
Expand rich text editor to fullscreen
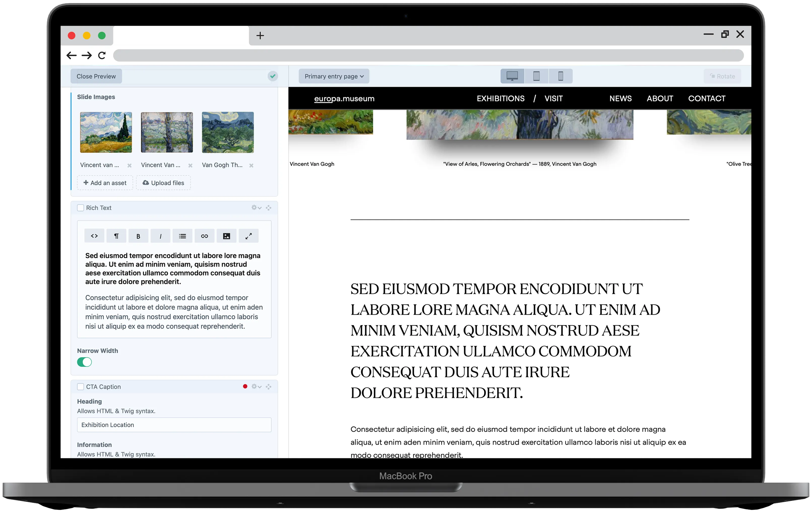coord(248,236)
